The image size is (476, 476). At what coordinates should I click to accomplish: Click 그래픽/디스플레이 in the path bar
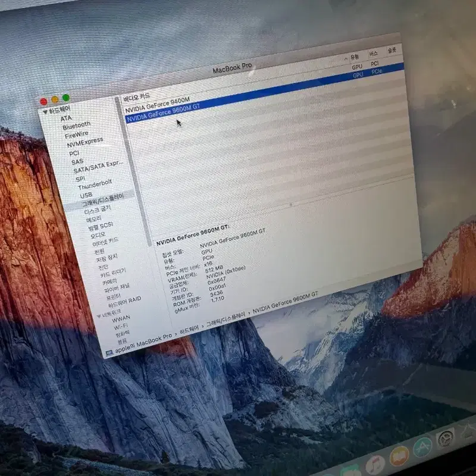pyautogui.click(x=226, y=320)
